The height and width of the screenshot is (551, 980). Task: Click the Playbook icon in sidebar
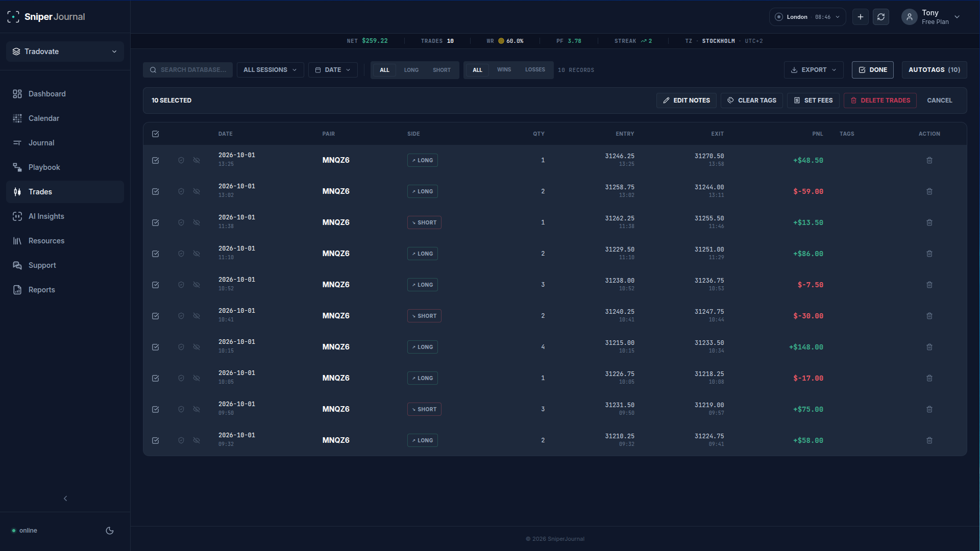17,167
